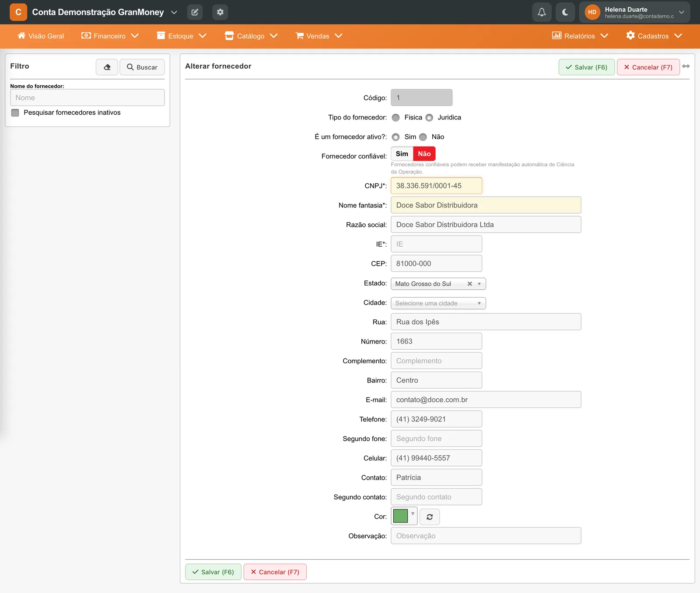Image resolution: width=700 pixels, height=593 pixels.
Task: Select Fisica supplier type
Action: pos(396,118)
